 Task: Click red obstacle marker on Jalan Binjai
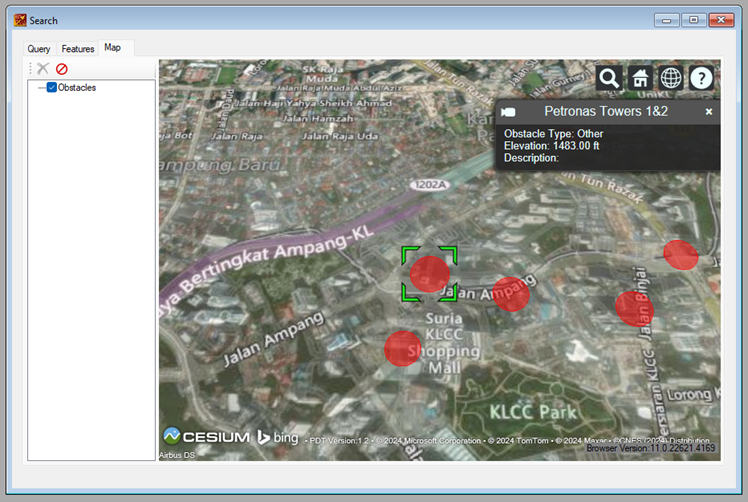634,309
